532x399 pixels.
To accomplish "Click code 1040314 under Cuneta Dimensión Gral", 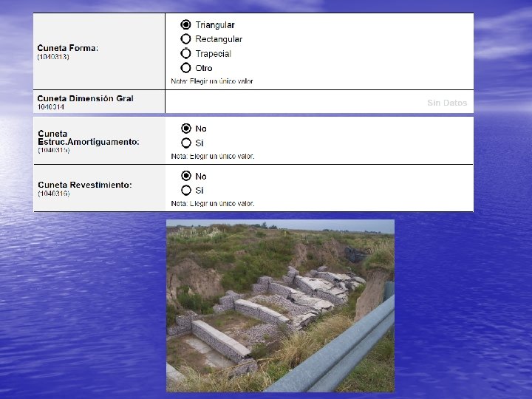I will pos(50,107).
